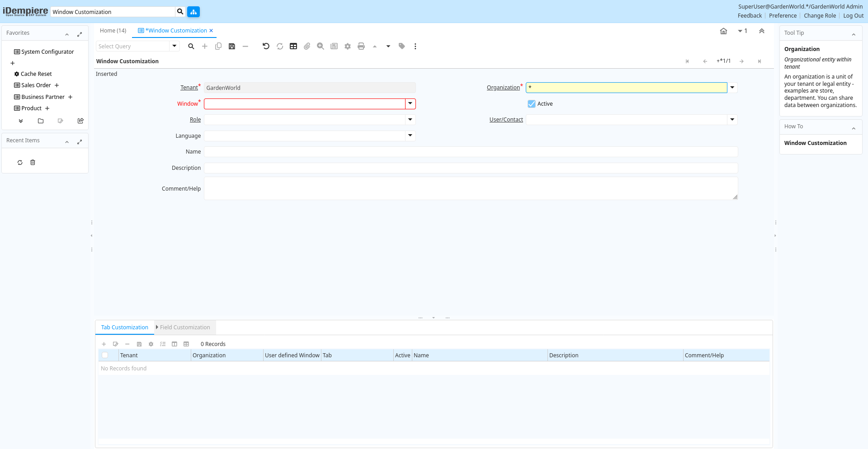Open Sales Order from Favorites
Image resolution: width=868 pixels, height=449 pixels.
point(36,85)
